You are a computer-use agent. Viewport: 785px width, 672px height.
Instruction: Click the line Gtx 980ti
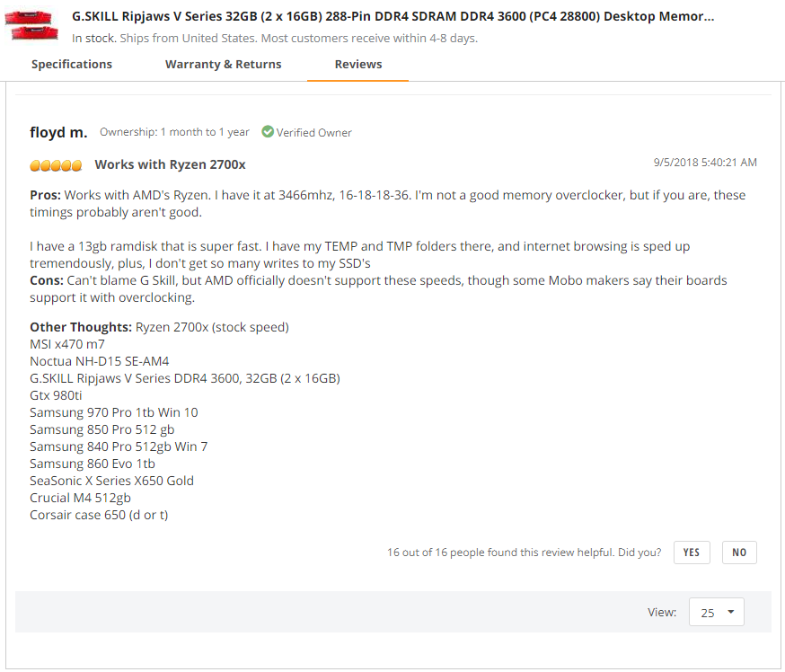(56, 395)
